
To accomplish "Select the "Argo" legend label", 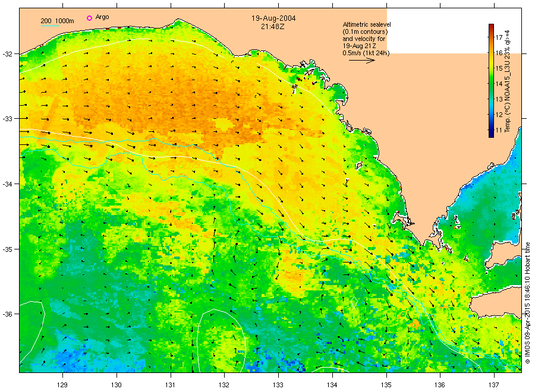I will 102,17.
